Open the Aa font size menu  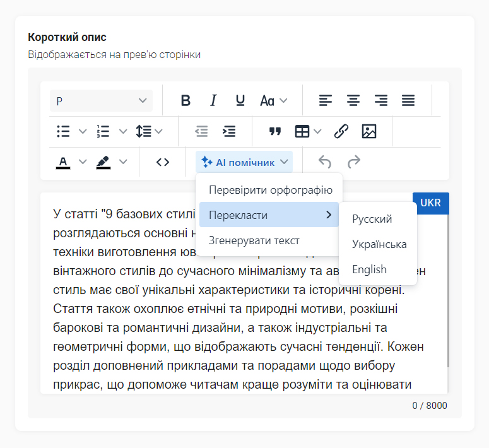coord(273,100)
